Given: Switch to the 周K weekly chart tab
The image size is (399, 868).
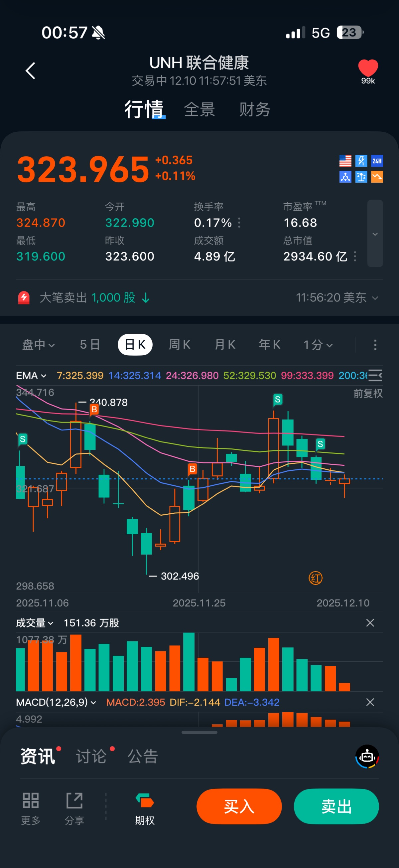Looking at the screenshot, I should tap(180, 345).
